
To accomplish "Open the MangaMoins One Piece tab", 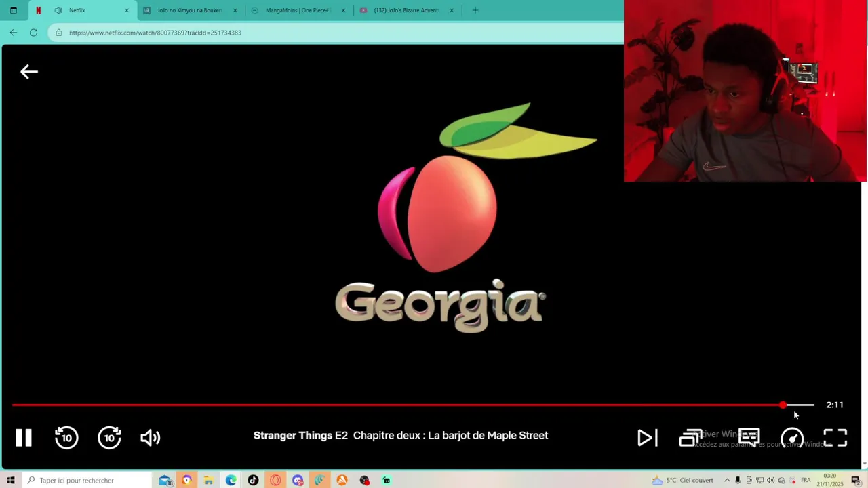I will tap(298, 10).
